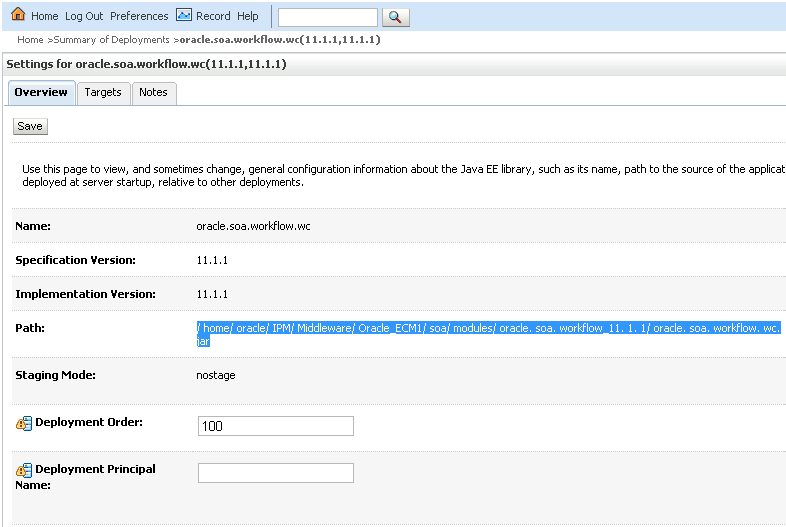The image size is (786, 527).
Task: Click the magnifier search button
Action: click(396, 17)
